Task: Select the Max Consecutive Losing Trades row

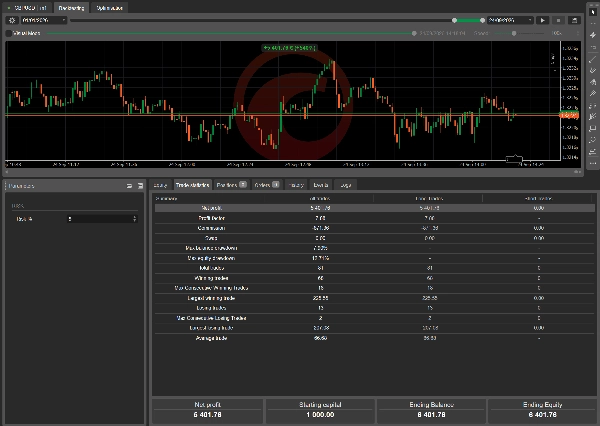Action: tap(375, 318)
